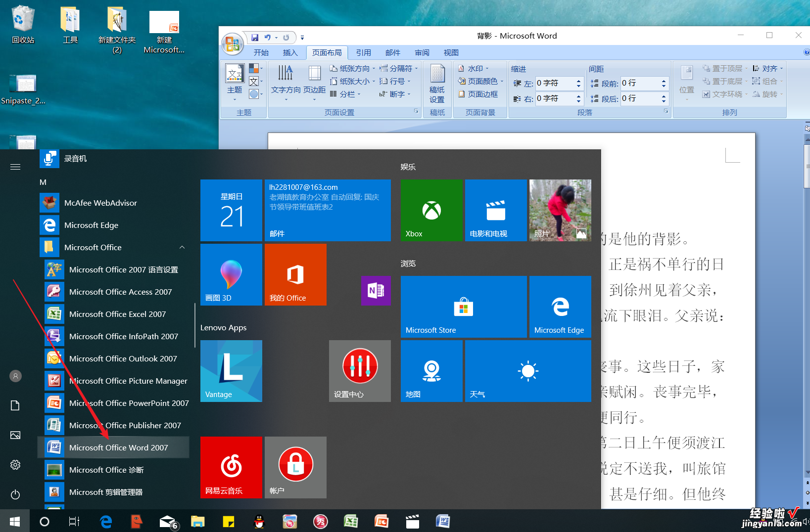Viewport: 810px width, 532px height.
Task: Switch to the 开始 ribbon tab
Action: point(261,52)
